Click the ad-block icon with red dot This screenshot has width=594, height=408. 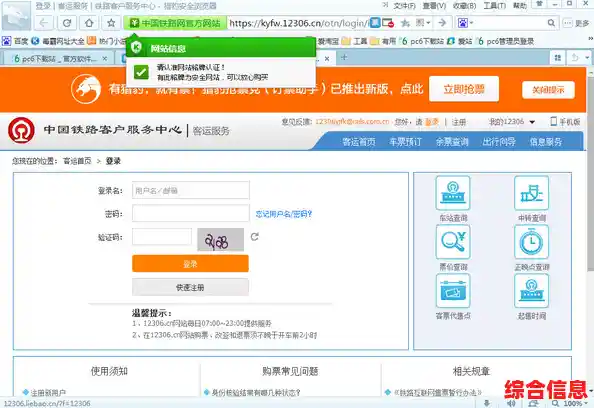(x=388, y=23)
